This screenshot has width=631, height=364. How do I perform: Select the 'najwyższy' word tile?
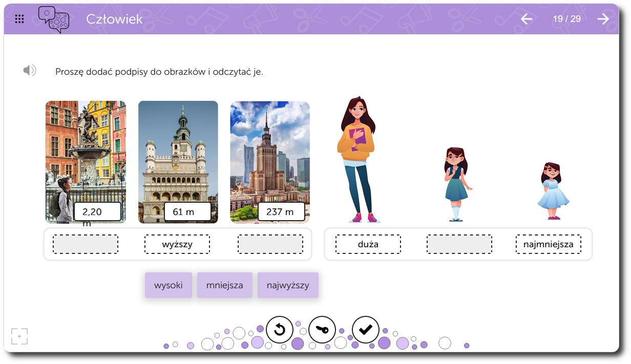coord(288,285)
